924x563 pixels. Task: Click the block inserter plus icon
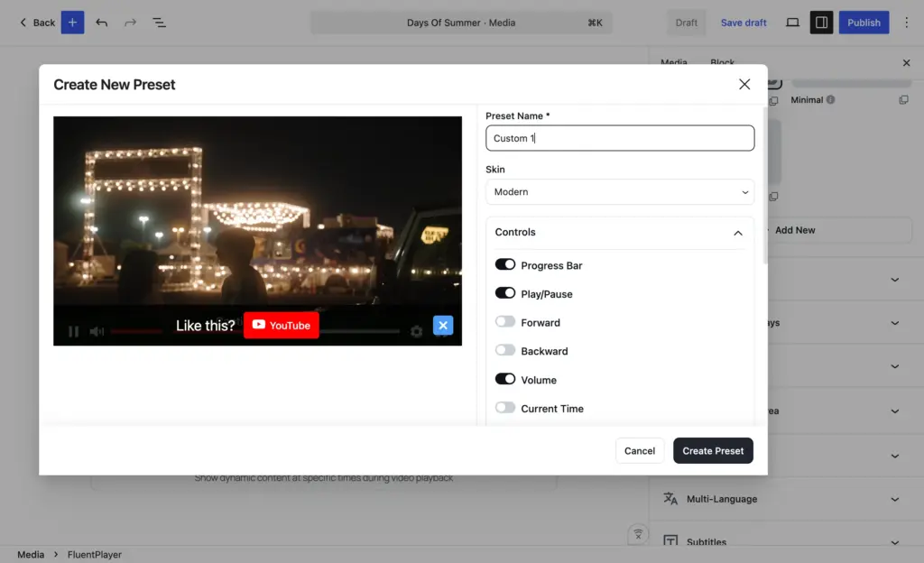point(72,23)
